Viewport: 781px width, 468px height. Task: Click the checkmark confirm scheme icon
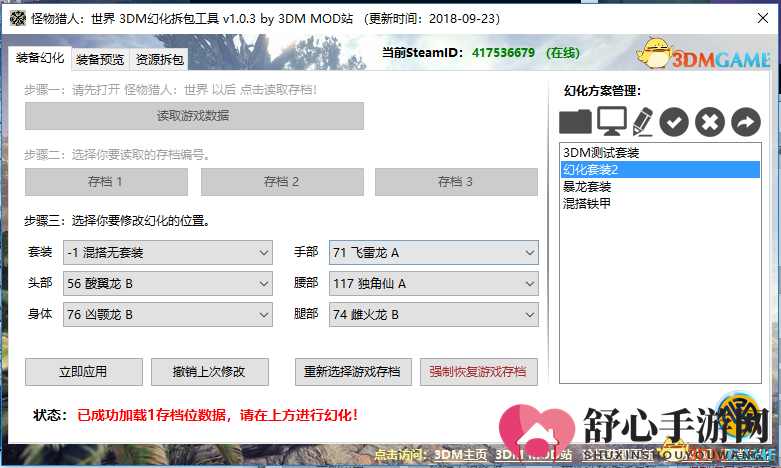[674, 122]
